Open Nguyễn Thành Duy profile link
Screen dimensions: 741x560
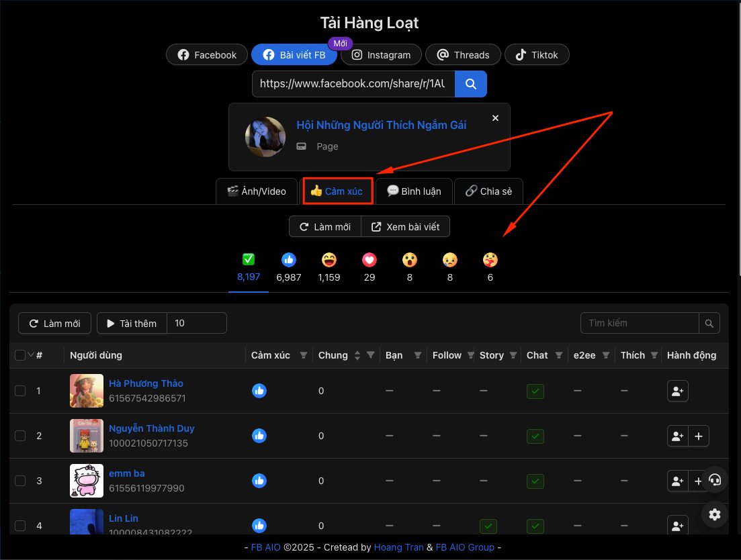click(x=152, y=428)
